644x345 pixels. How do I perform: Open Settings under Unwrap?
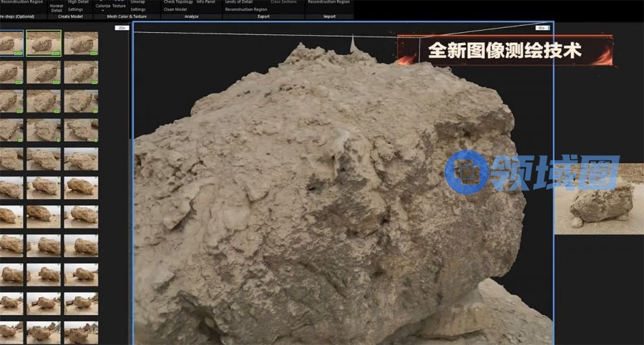click(138, 9)
